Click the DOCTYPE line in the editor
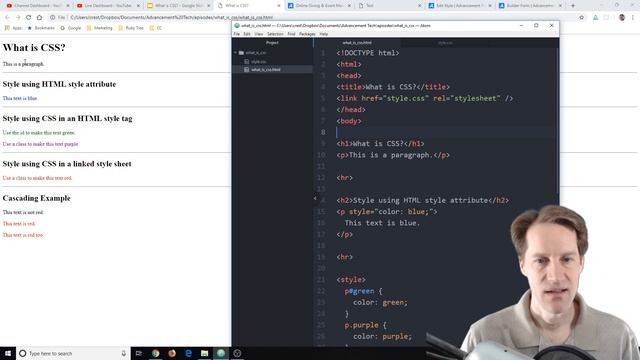The width and height of the screenshot is (640, 360). 368,53
